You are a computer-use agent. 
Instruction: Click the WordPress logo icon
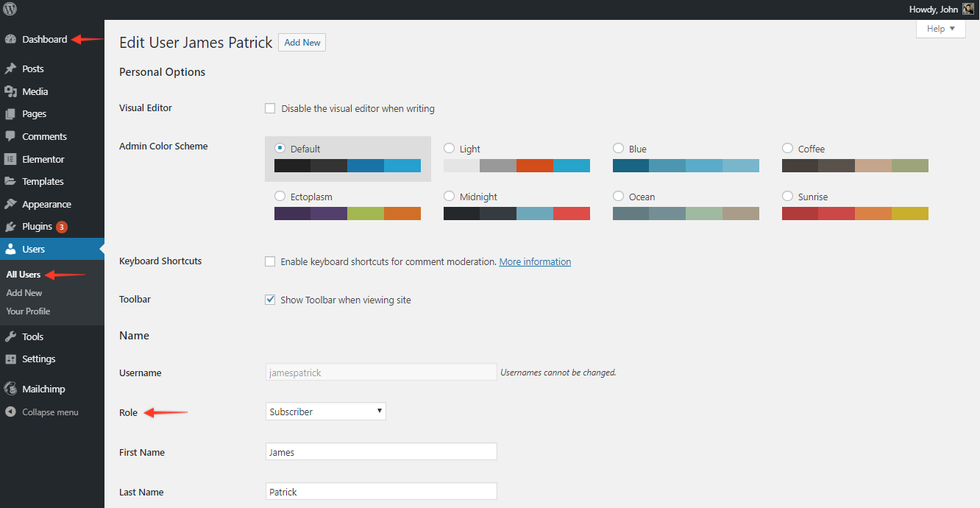(10, 10)
